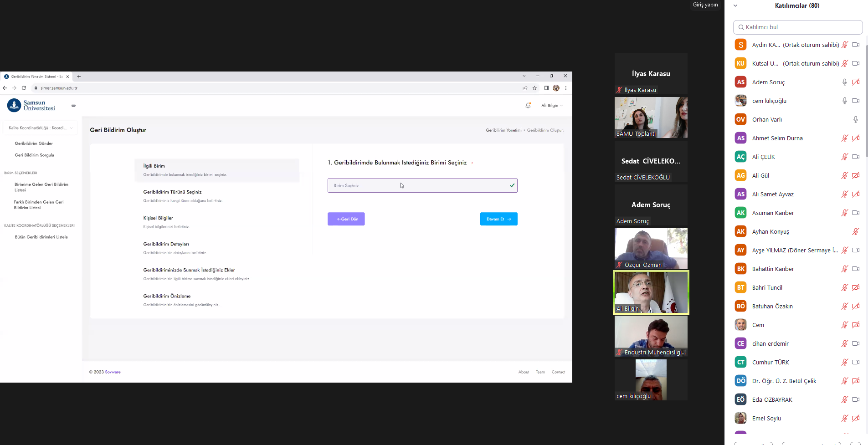Expand the Kalite Koordinatörlüğü unit selector
Screen dimensions: 868x445
[40, 128]
